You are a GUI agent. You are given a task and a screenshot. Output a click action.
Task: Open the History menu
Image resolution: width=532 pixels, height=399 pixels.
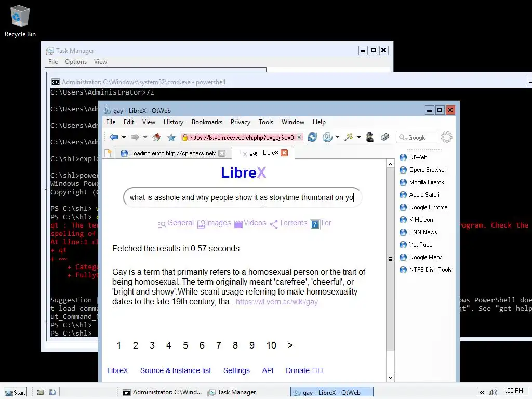174,122
